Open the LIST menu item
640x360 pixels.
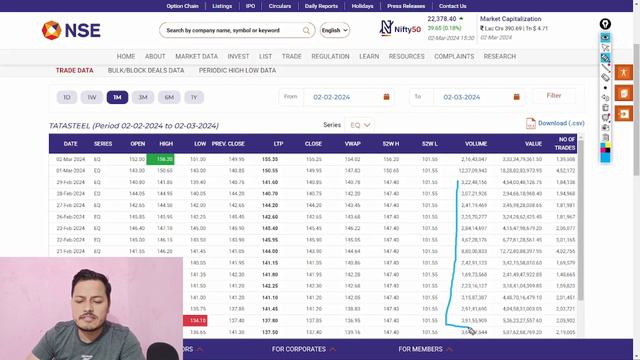pyautogui.click(x=265, y=56)
